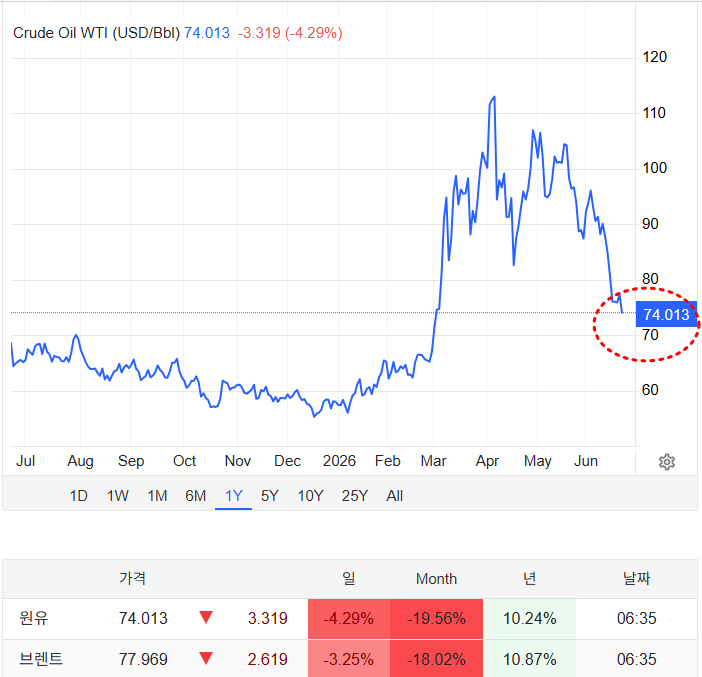Click the red down arrow beside 브렌트
Image resolution: width=702 pixels, height=677 pixels.
(x=206, y=658)
